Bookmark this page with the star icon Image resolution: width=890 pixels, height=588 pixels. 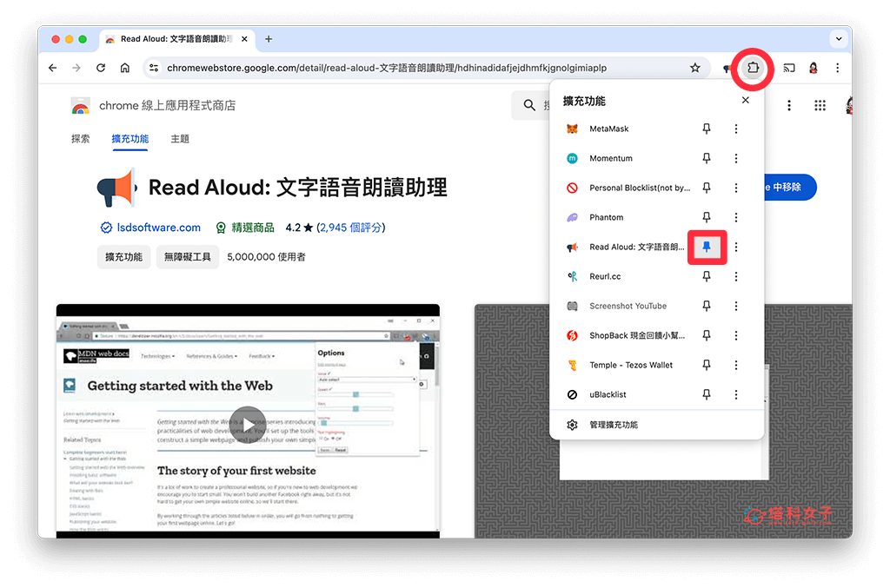coord(694,68)
